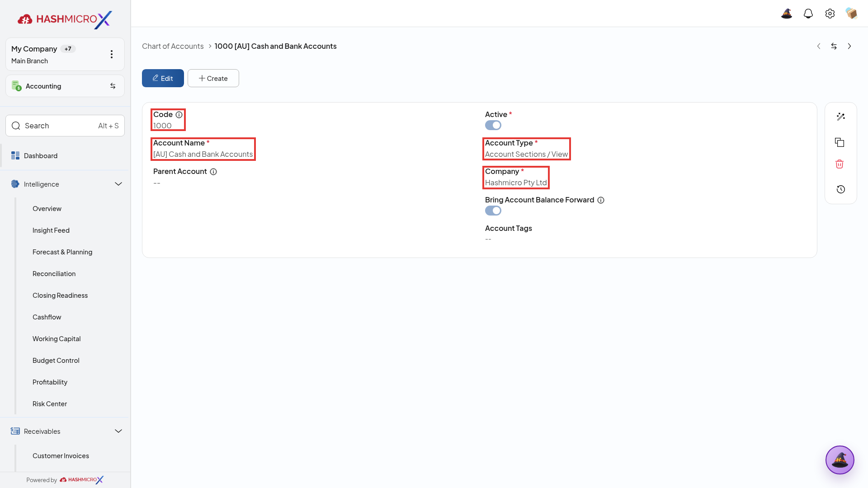Click Bring Account Balance Forward info icon

pos(601,200)
